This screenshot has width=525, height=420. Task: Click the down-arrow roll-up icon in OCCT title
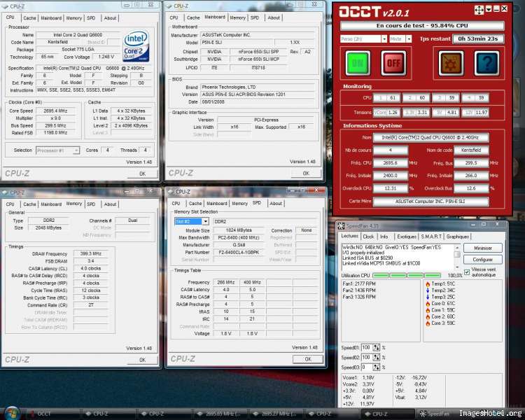pos(489,9)
